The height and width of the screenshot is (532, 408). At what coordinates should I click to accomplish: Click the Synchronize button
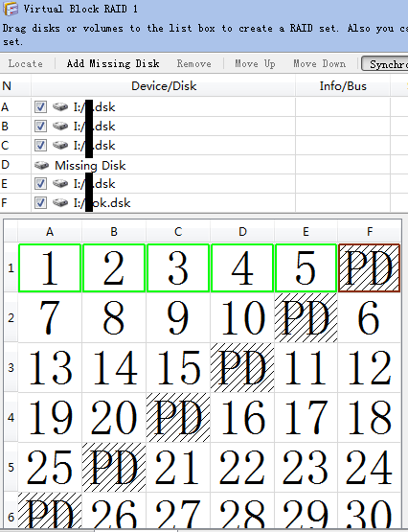pos(385,64)
